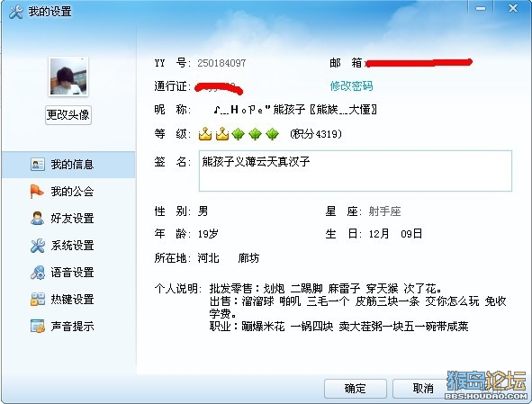
Task: Click the 语音设置 headset icon
Action: point(37,273)
